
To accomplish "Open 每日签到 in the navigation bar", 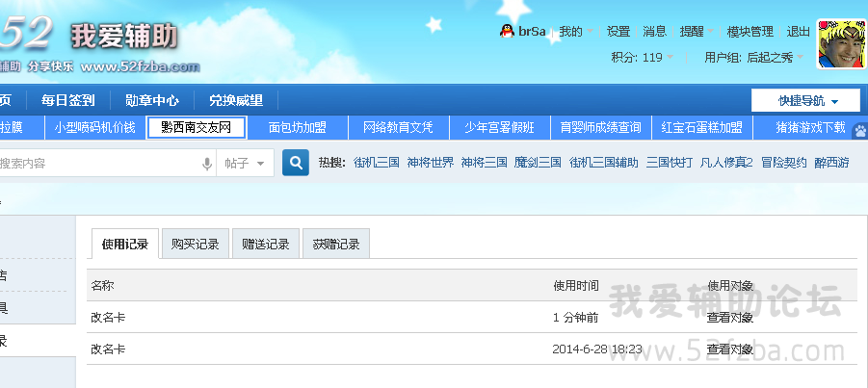I will 68,100.
